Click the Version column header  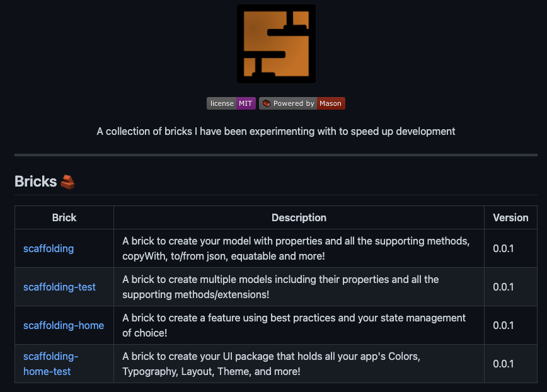click(x=510, y=217)
